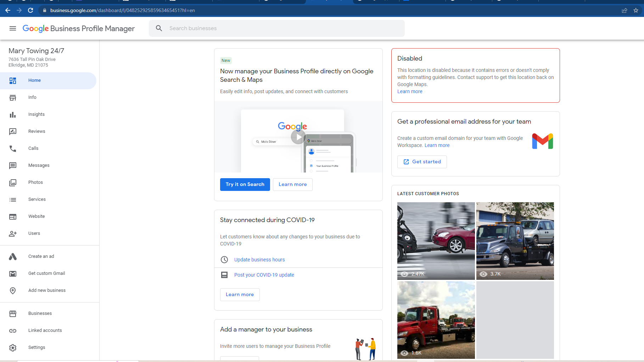Open the Insights menu item

tap(48, 114)
